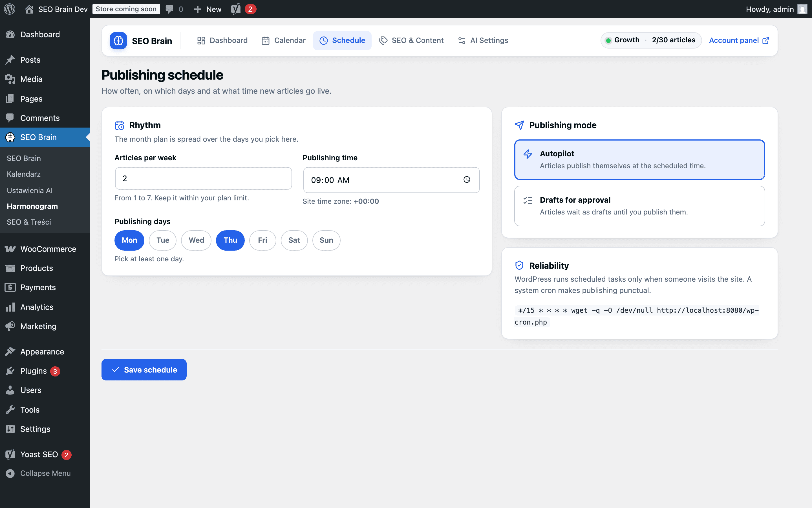This screenshot has width=812, height=508.
Task: Click the Pages icon in sidebar
Action: (10, 98)
